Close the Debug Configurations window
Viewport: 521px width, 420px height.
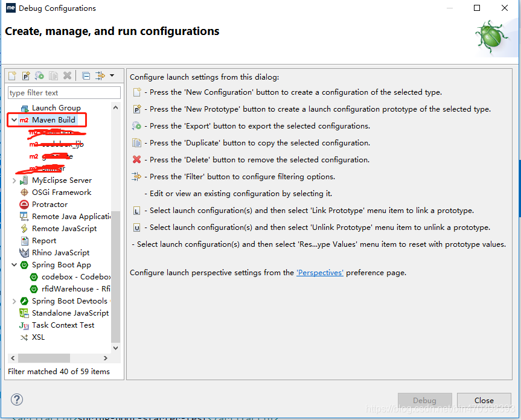click(504, 8)
